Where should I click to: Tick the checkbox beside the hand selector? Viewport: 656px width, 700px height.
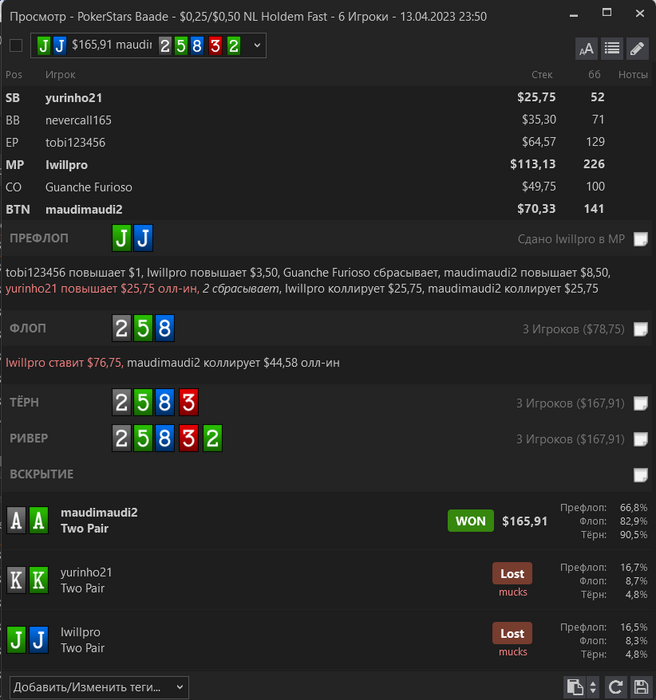tap(16, 46)
